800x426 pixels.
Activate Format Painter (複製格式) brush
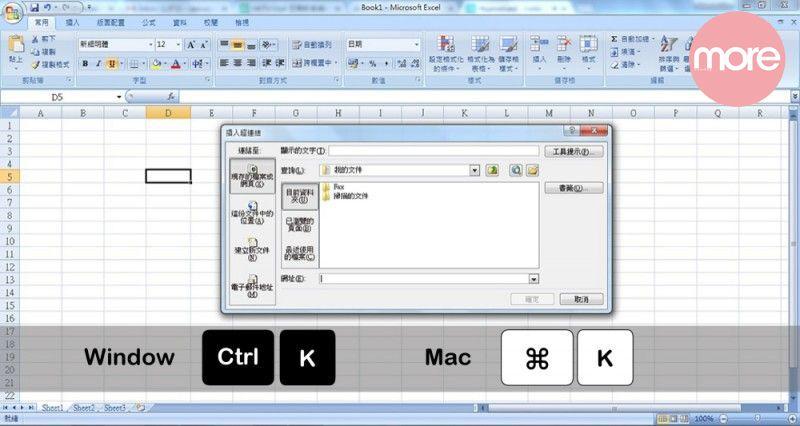tap(50, 65)
